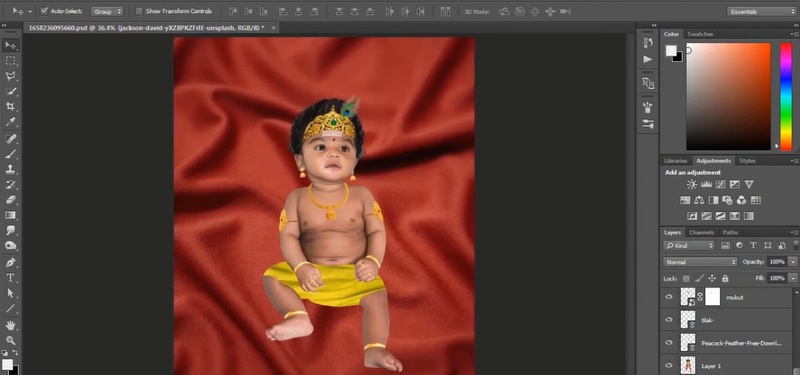This screenshot has height=375, width=800.
Task: Select the Line shape tool
Action: click(x=10, y=308)
